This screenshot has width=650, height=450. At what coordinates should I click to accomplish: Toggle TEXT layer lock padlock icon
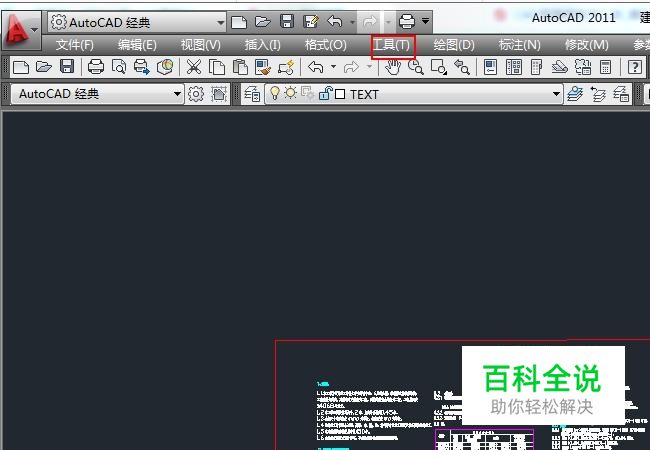pyautogui.click(x=325, y=93)
